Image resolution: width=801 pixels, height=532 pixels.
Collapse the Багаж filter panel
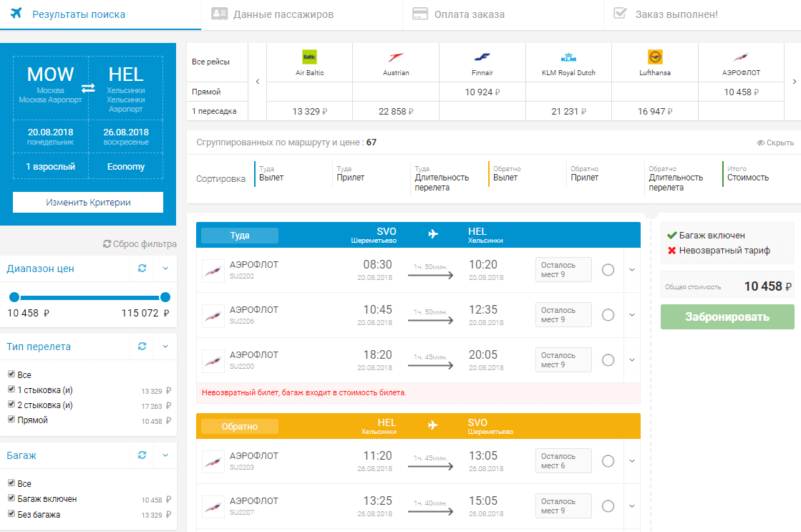[165, 455]
